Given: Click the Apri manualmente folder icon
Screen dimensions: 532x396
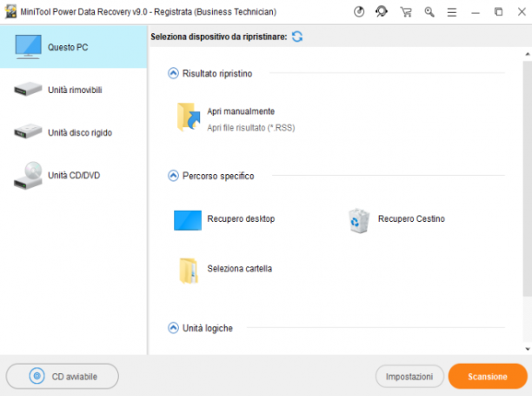Looking at the screenshot, I should pos(189,117).
